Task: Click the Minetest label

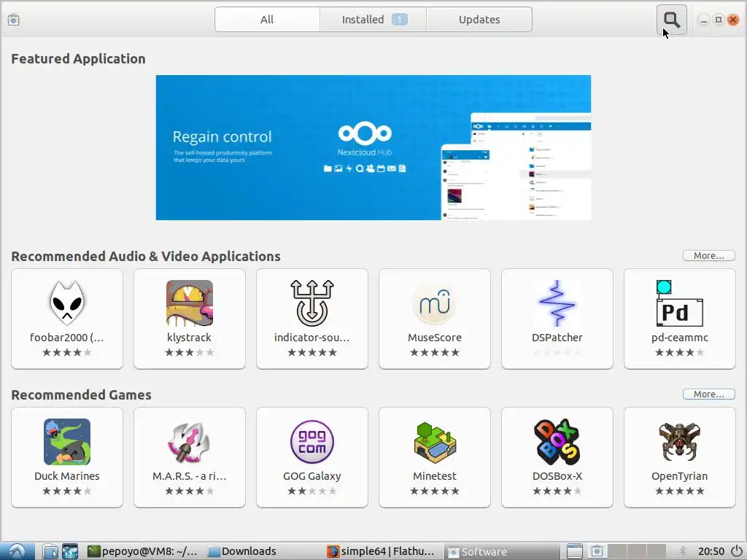Action: [435, 476]
